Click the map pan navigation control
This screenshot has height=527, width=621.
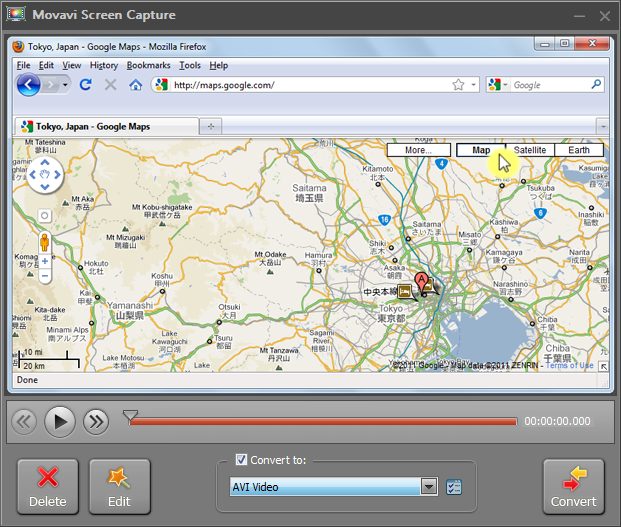tap(45, 176)
